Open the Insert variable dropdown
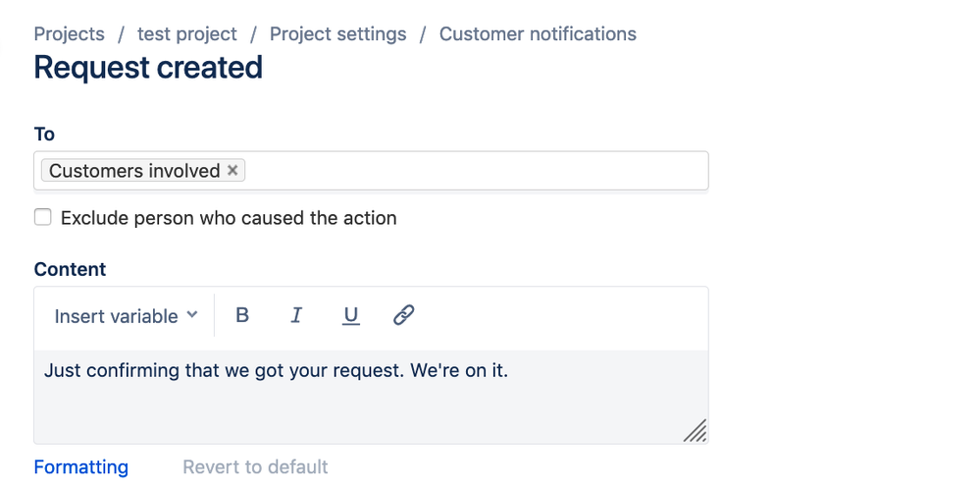This screenshot has height=490, width=980. [126, 316]
